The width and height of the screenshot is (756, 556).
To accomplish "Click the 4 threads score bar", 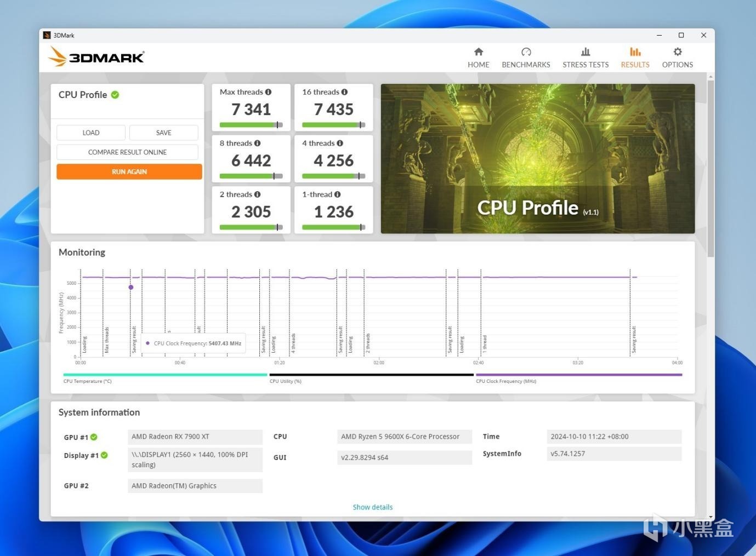I will tap(333, 176).
